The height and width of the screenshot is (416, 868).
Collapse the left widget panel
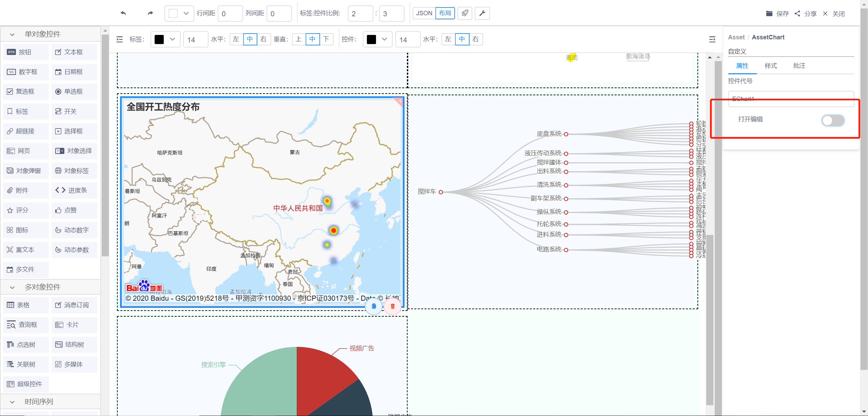point(119,39)
